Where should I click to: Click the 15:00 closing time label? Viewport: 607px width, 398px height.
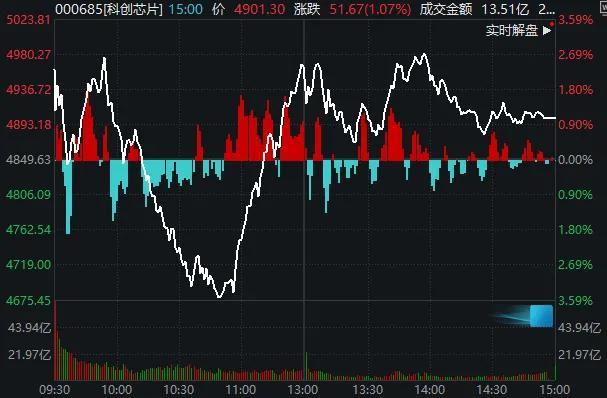(x=555, y=389)
